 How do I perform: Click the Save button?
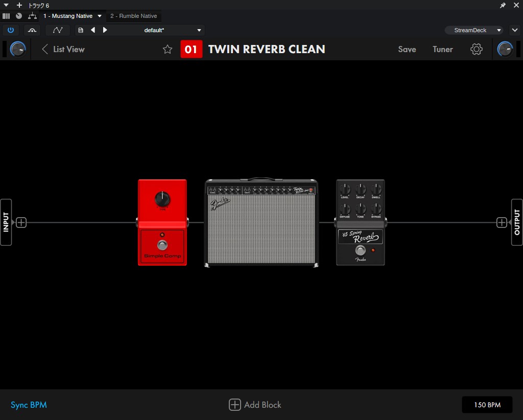point(407,50)
